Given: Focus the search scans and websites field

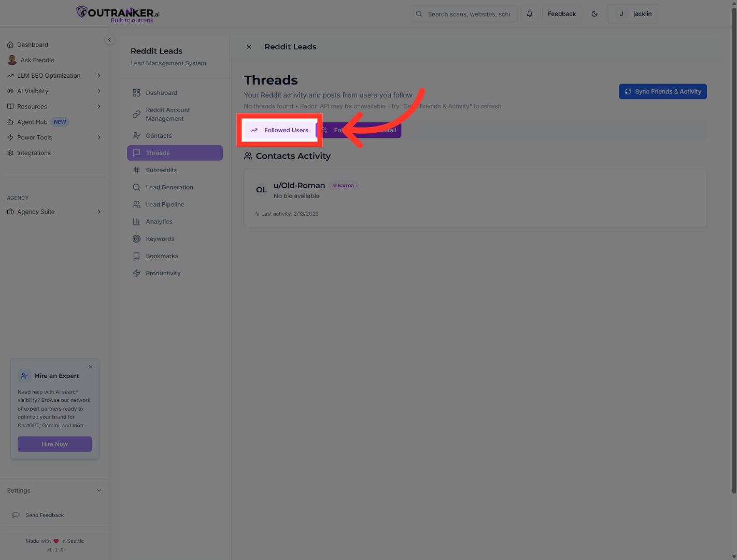Looking at the screenshot, I should (x=464, y=14).
